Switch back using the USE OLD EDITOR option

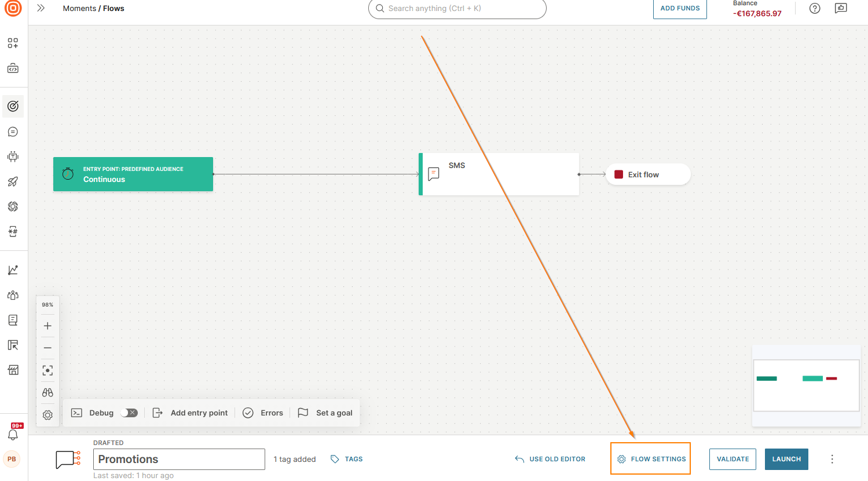tap(550, 458)
